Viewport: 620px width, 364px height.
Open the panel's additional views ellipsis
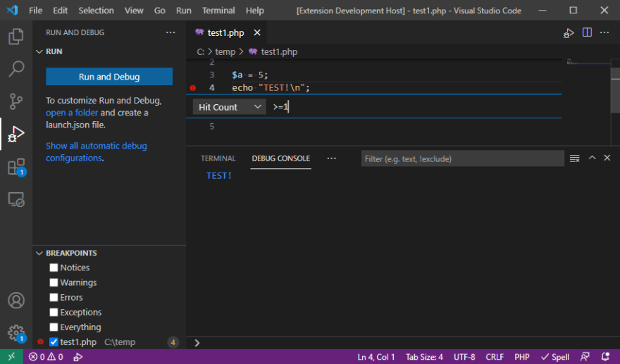[x=331, y=158]
